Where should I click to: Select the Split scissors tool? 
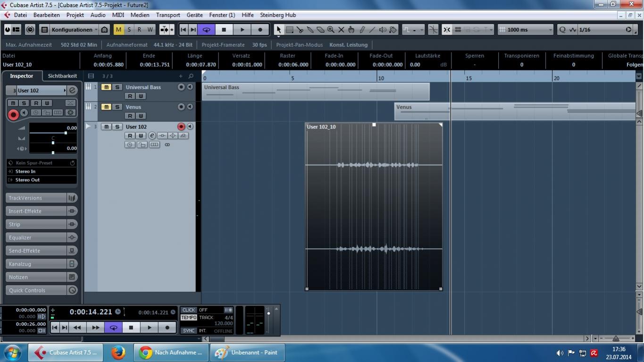300,30
